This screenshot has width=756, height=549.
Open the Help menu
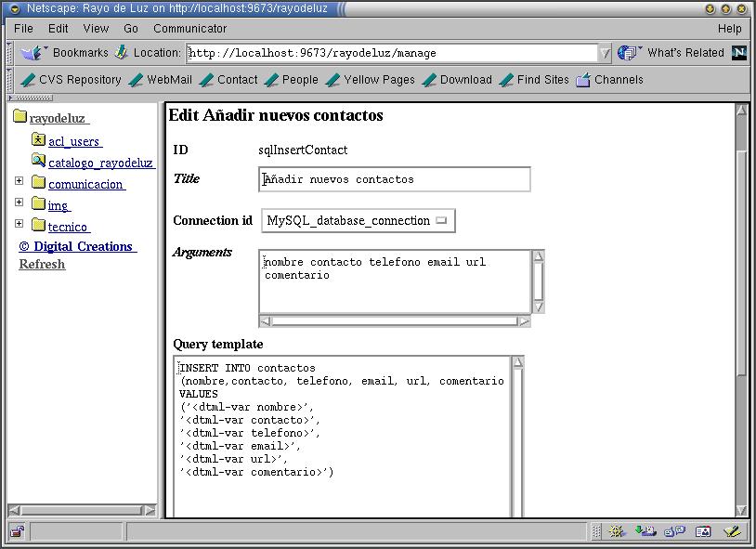click(x=729, y=29)
